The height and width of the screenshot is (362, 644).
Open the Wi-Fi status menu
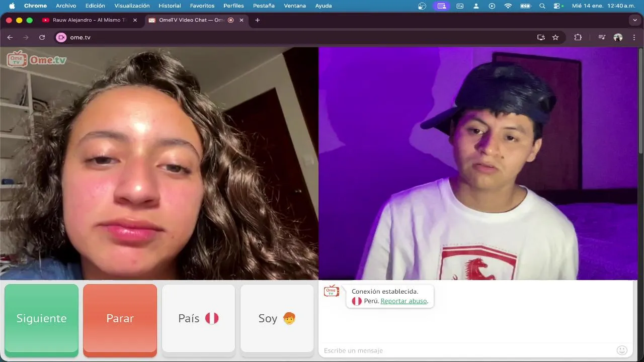click(508, 6)
